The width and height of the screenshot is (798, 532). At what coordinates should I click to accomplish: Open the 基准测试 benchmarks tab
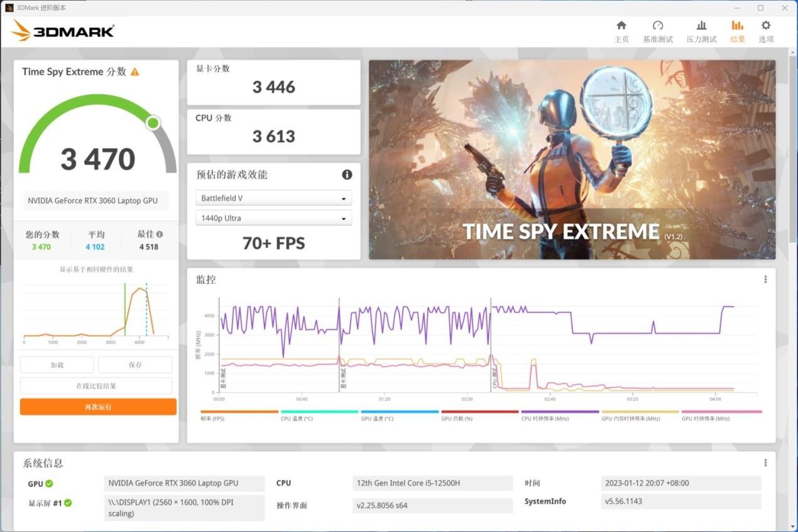658,31
